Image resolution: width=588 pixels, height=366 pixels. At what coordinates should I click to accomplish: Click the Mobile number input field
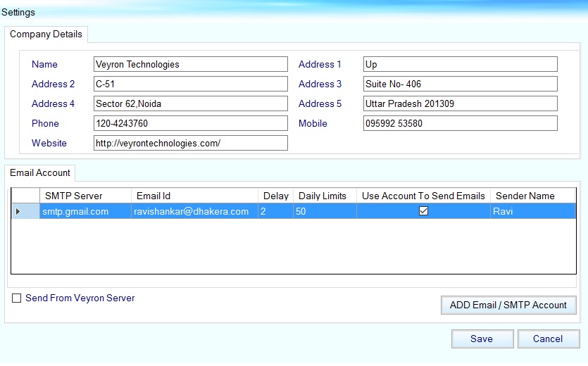click(x=460, y=123)
